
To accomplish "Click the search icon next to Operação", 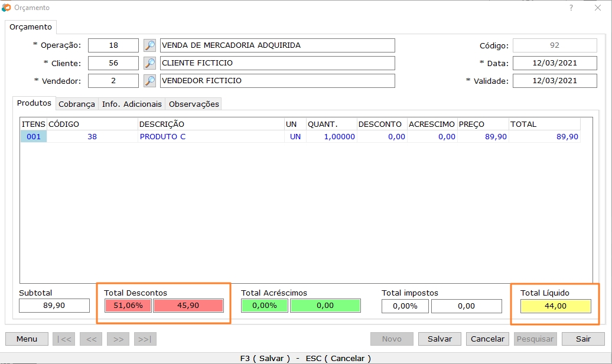I will pos(150,45).
